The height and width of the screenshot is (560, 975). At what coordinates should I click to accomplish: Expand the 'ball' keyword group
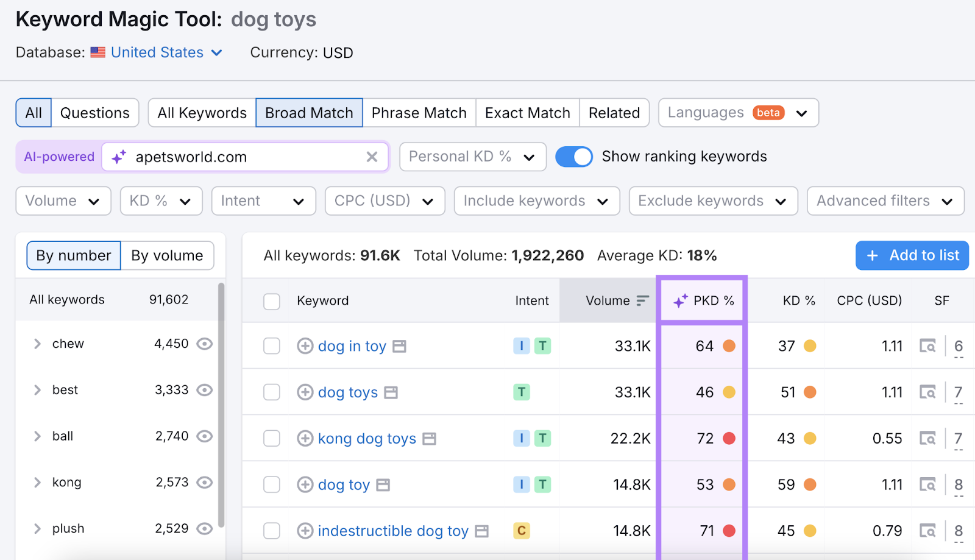point(37,436)
